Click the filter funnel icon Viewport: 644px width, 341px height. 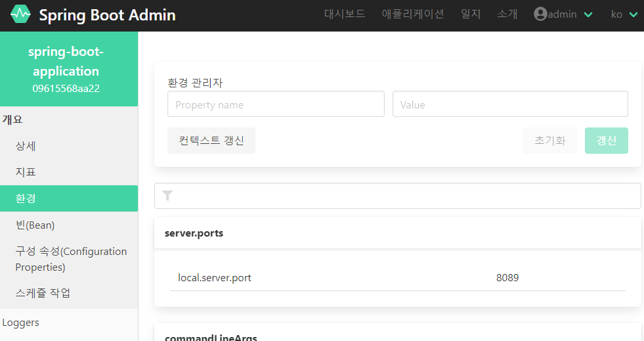click(x=167, y=196)
